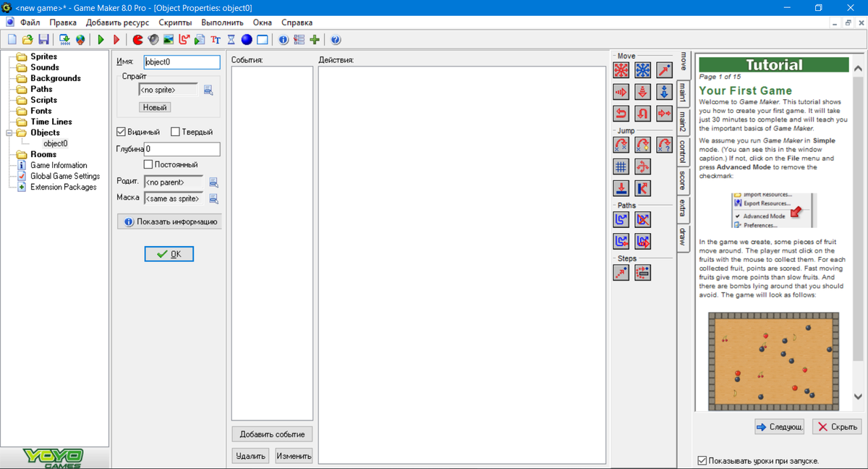
Task: Create a script toolbar icon
Action: (200, 39)
